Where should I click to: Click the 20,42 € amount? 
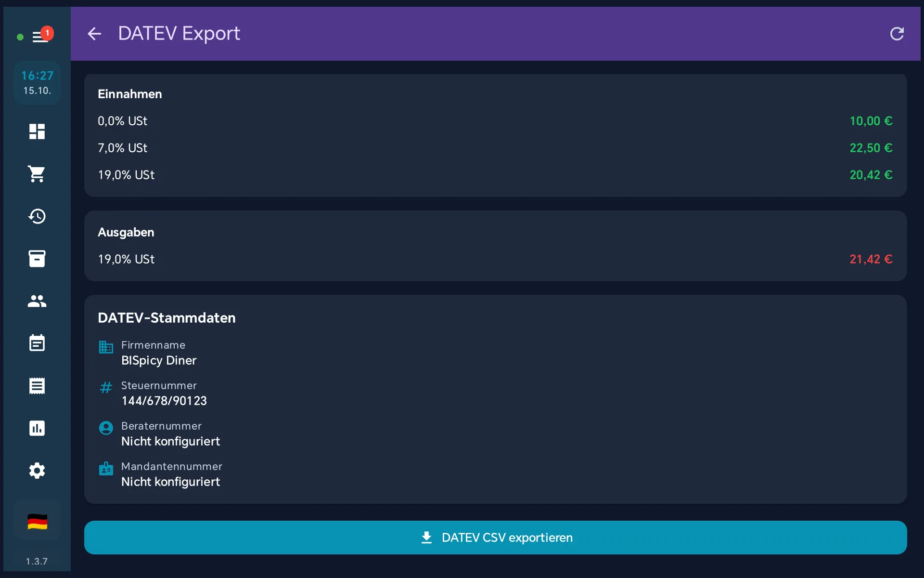pyautogui.click(x=871, y=175)
